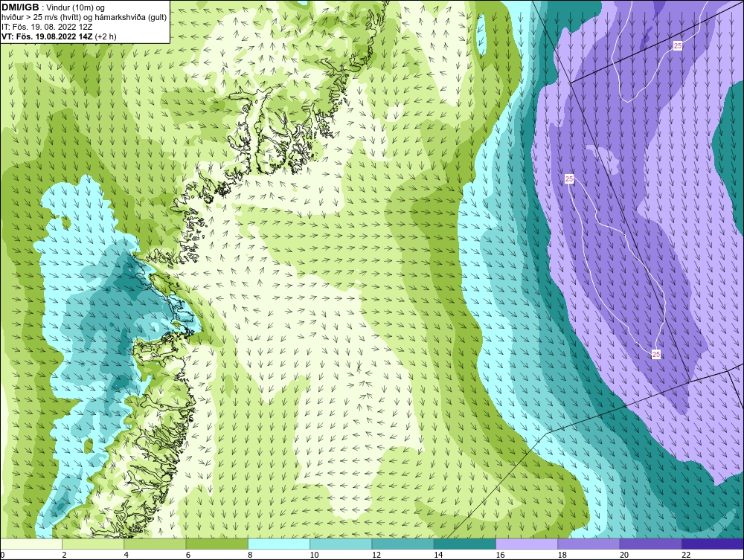
Task: Click the '22' tick label on color scale
Action: point(686,556)
